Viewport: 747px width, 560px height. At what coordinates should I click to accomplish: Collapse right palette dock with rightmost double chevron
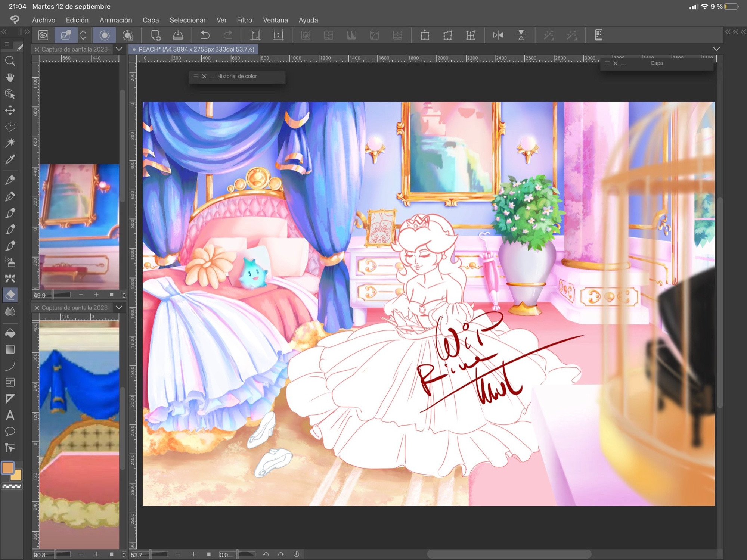point(743,32)
